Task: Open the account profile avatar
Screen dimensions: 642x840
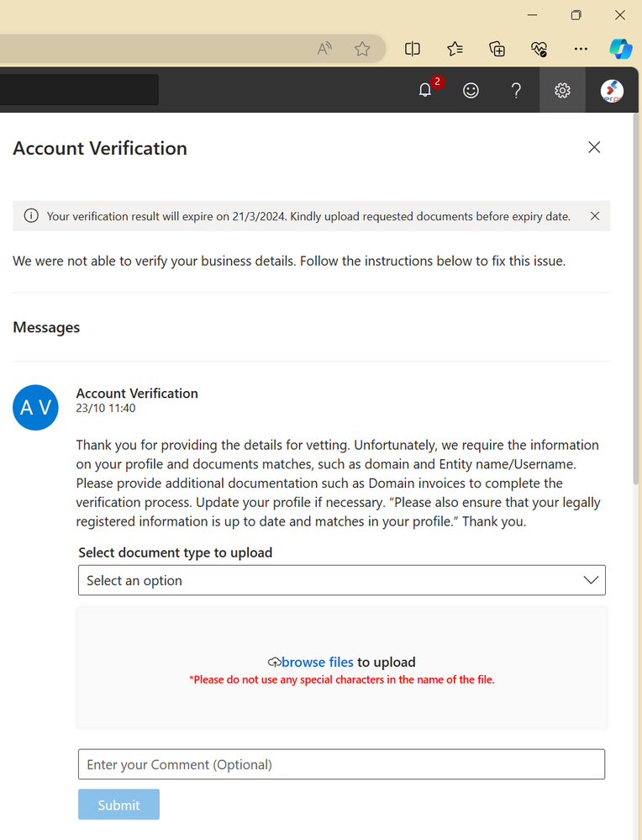Action: (x=612, y=91)
